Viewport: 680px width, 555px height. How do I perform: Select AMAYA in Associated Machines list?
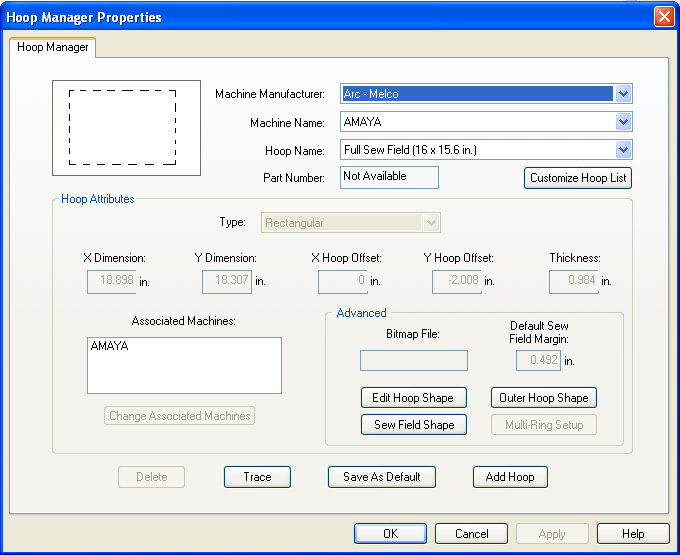click(x=109, y=346)
